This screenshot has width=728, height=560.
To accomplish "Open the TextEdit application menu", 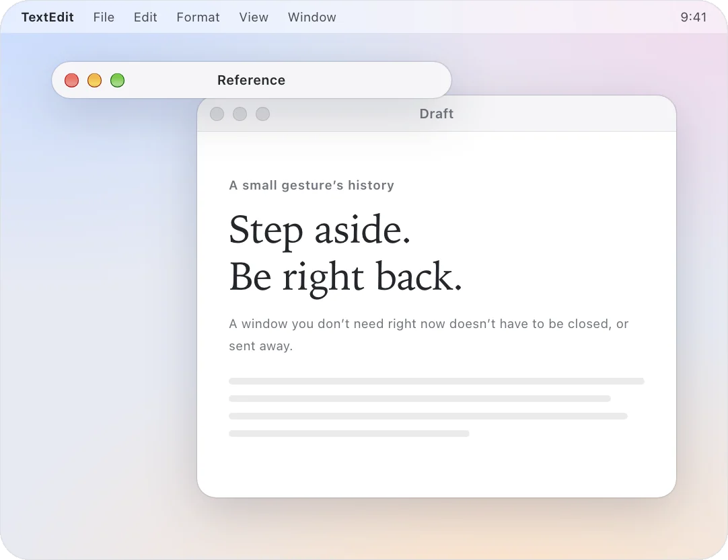I will (x=47, y=17).
